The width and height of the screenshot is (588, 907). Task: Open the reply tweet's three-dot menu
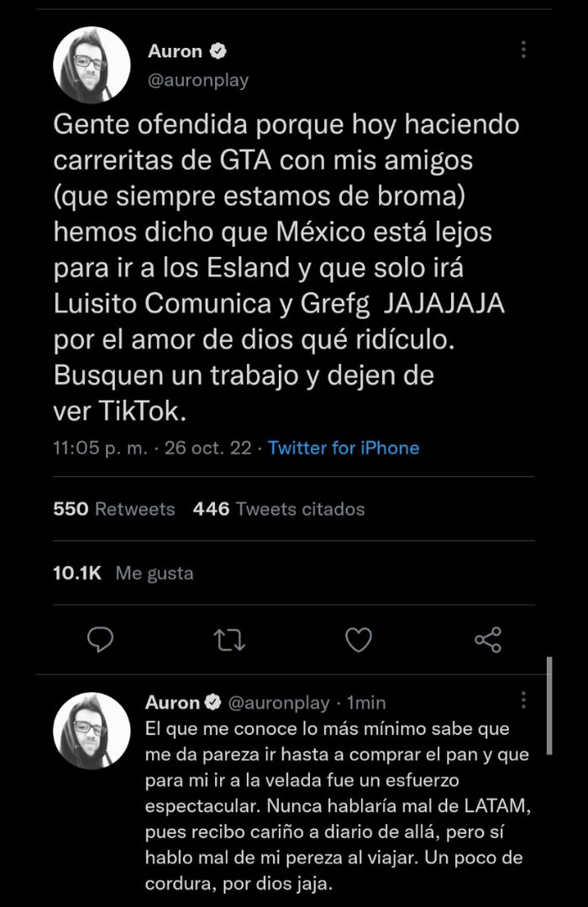tap(523, 700)
